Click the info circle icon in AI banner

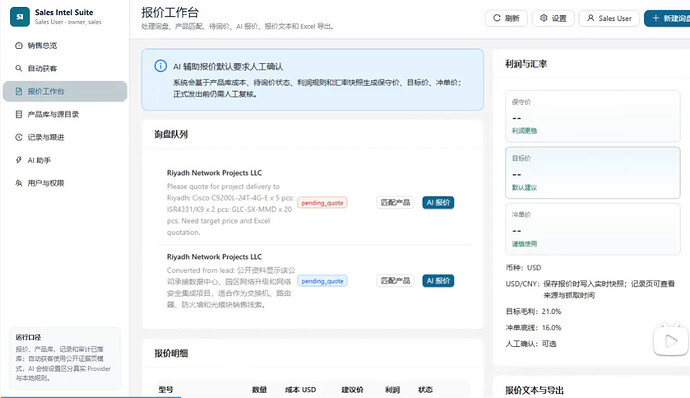(160, 66)
